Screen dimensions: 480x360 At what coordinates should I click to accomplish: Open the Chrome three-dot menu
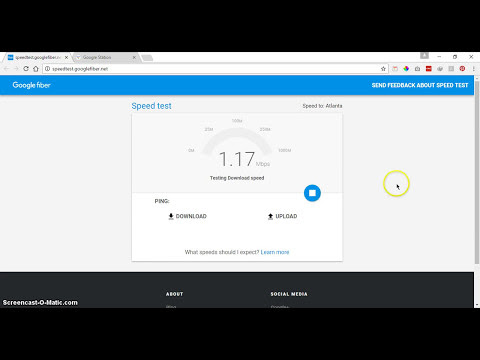473,69
